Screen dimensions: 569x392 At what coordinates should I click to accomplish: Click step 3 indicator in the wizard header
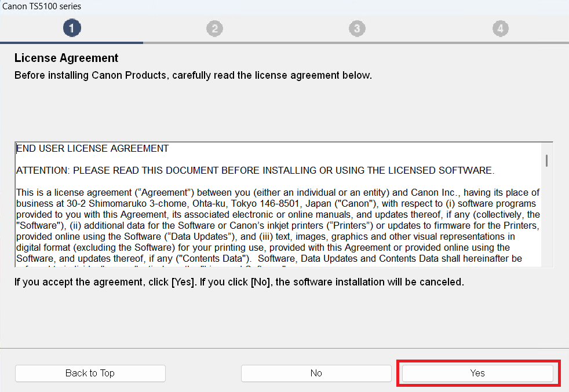click(x=357, y=27)
